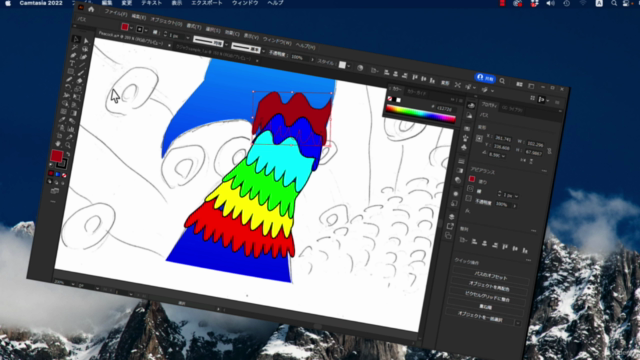
Task: Select the Pen tool in toolbar
Action: [73, 56]
